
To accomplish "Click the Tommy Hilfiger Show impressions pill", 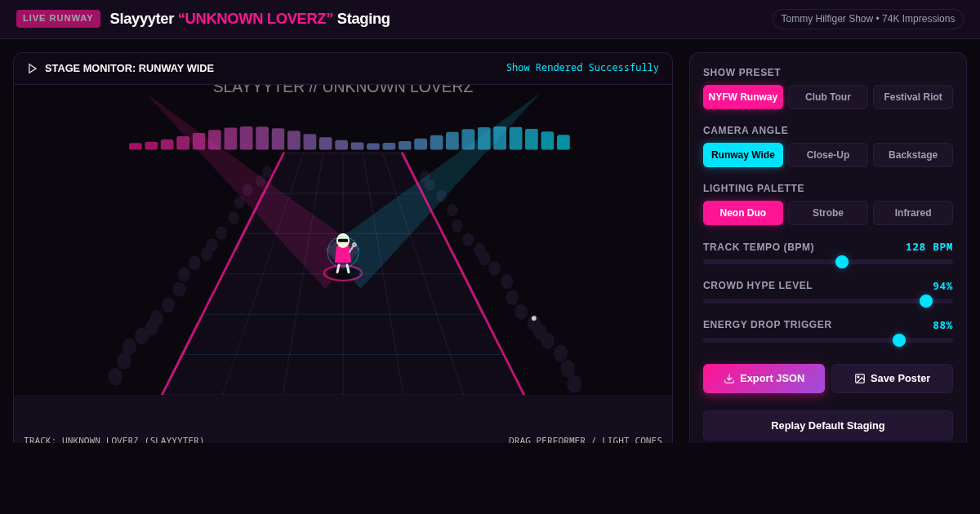I will tap(868, 19).
